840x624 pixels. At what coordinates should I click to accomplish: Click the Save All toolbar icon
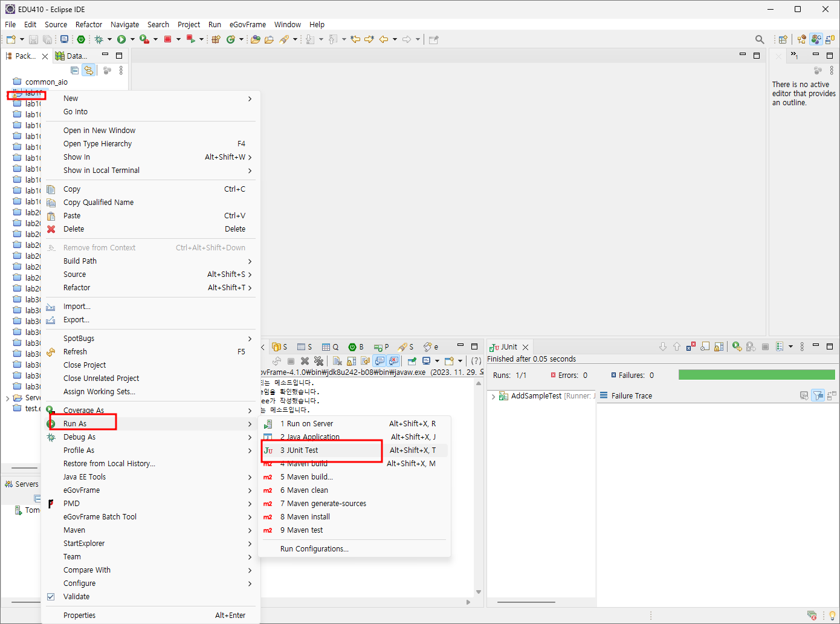click(x=47, y=39)
